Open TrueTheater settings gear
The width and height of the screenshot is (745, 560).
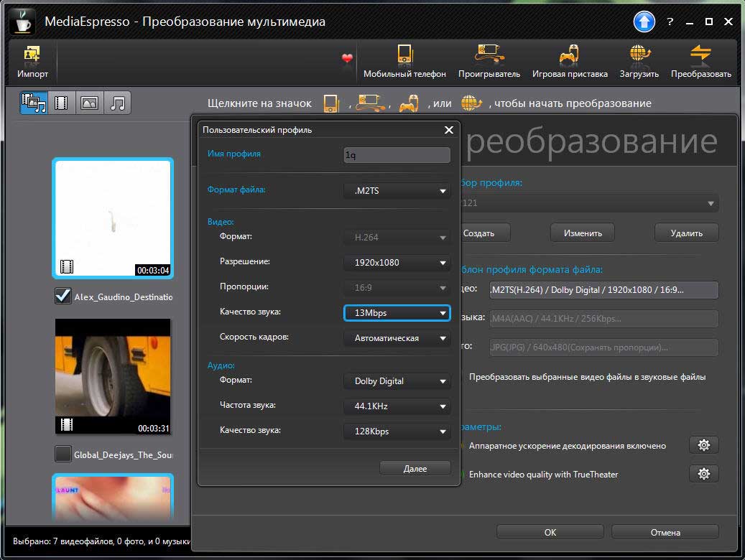tap(703, 474)
